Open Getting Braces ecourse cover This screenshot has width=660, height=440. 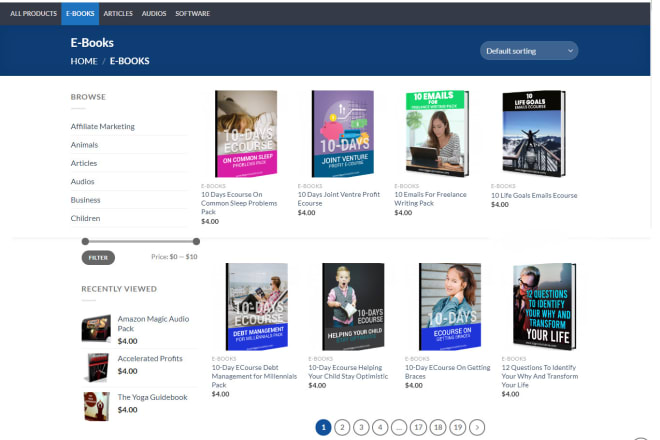click(450, 307)
